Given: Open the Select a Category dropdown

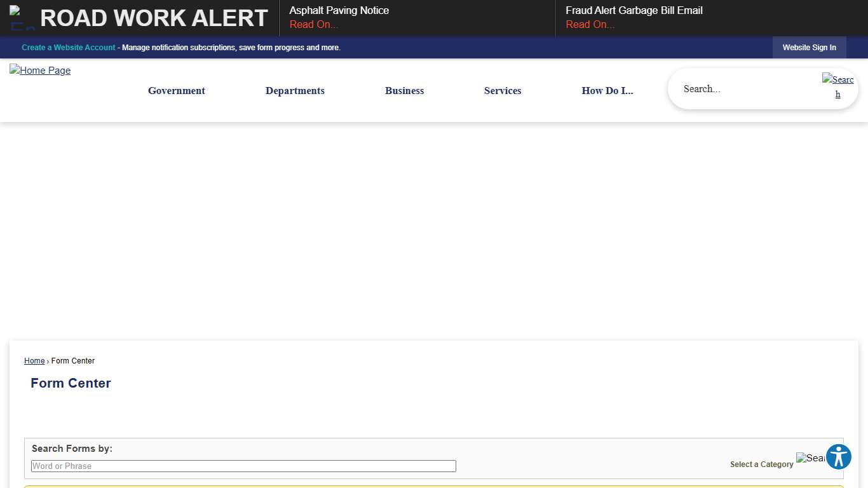Looking at the screenshot, I should click(761, 464).
